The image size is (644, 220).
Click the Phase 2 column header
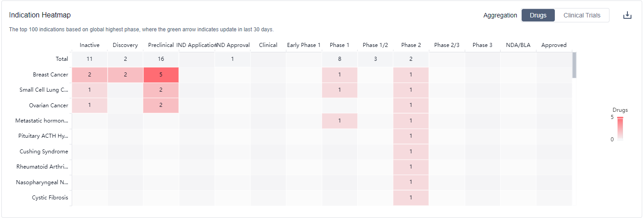click(x=411, y=45)
